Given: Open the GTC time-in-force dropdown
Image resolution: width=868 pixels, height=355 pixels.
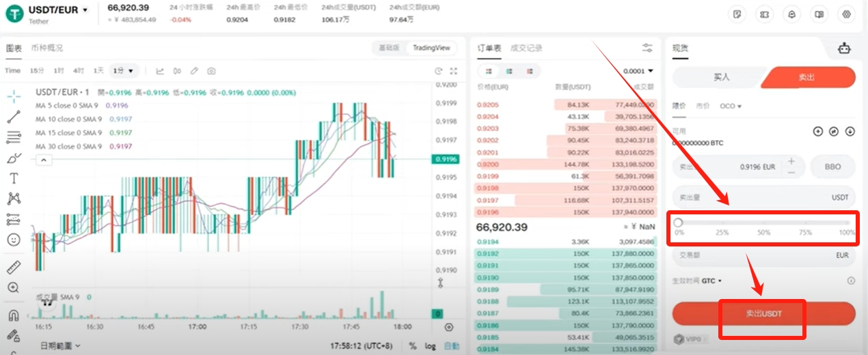Looking at the screenshot, I should [x=711, y=281].
